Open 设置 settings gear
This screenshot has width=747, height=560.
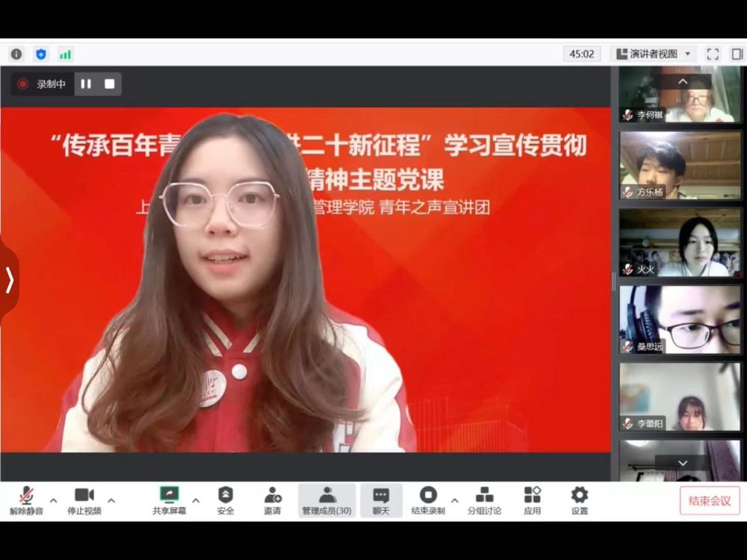point(580,501)
